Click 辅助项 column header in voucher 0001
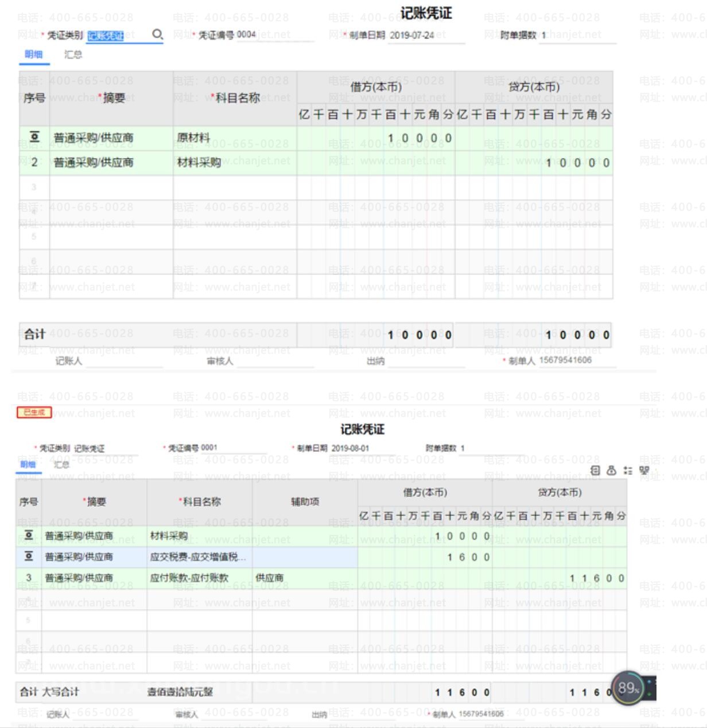Screen dimensions: 707x728 pyautogui.click(x=305, y=501)
